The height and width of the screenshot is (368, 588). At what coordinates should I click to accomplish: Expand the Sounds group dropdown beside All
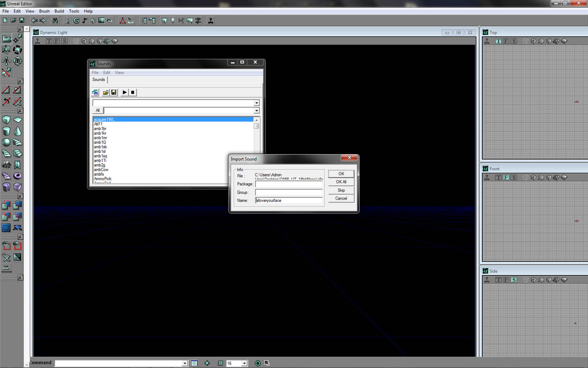(x=257, y=110)
